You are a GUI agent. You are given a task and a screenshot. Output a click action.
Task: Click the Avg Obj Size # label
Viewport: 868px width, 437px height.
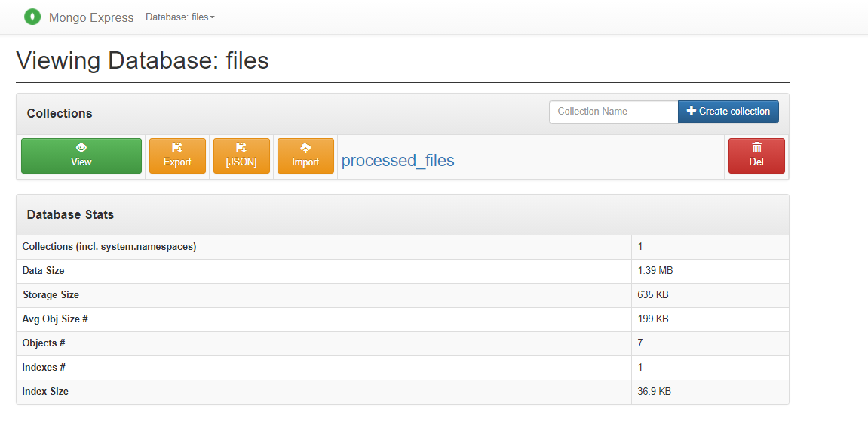click(x=55, y=319)
